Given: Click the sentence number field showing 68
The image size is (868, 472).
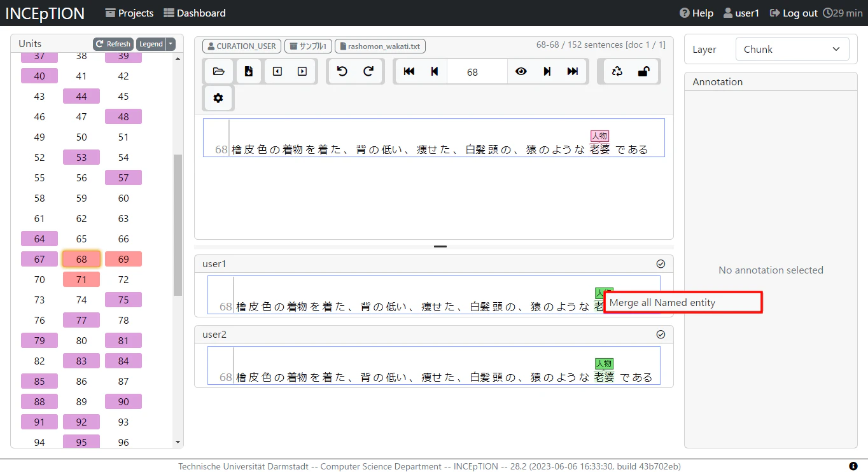Looking at the screenshot, I should [x=477, y=71].
